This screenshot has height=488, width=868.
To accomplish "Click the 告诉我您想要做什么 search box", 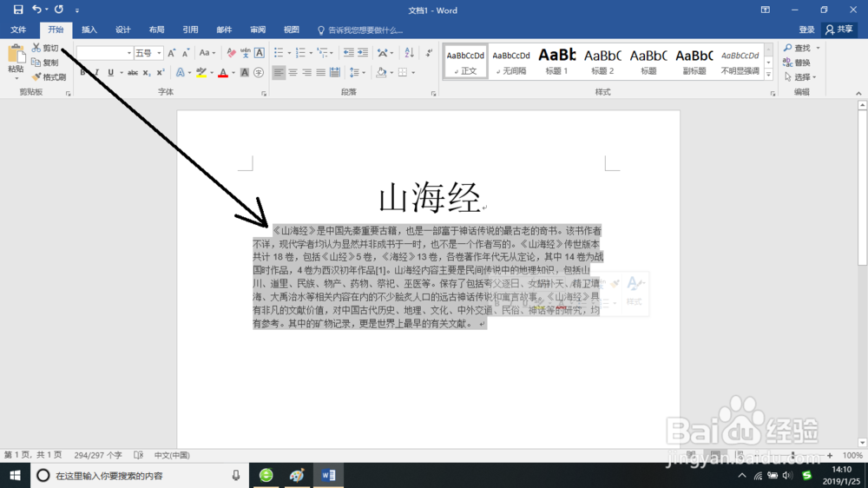I will pos(360,30).
